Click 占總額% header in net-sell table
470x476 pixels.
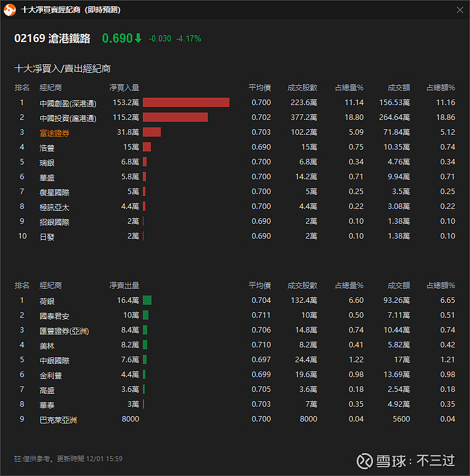click(441, 286)
